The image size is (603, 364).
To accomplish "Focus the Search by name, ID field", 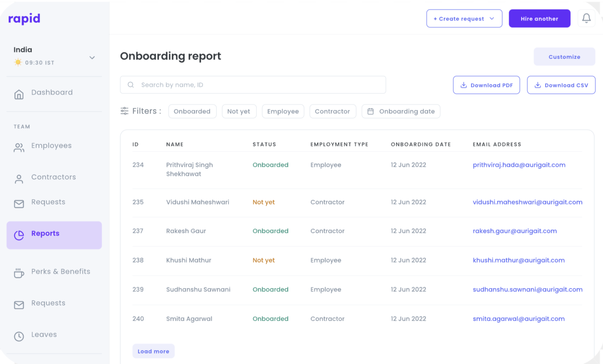I will [x=253, y=85].
